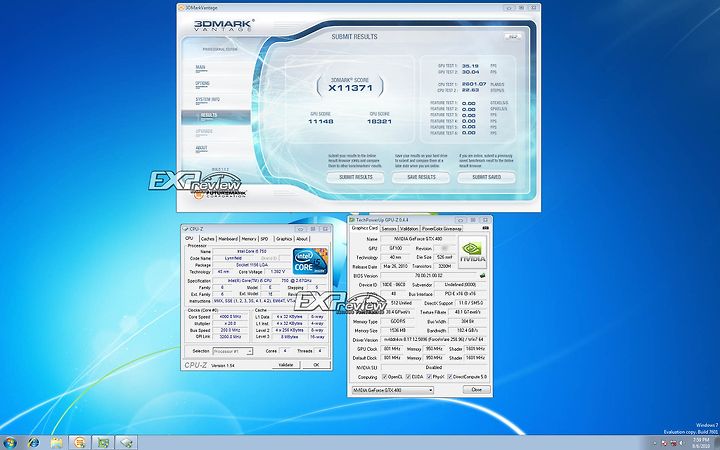Open UPGRADE in the 3DMark sidebar

(x=204, y=131)
